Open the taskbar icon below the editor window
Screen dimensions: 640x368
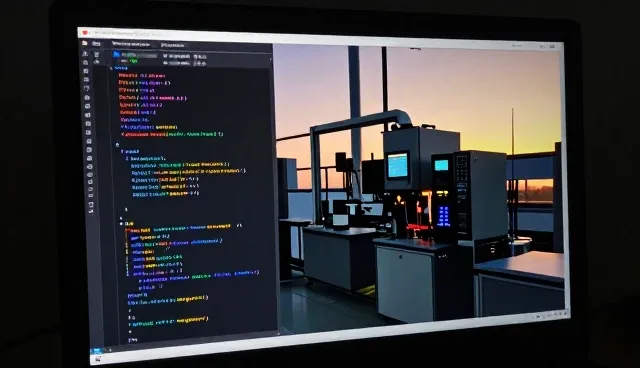98,359
